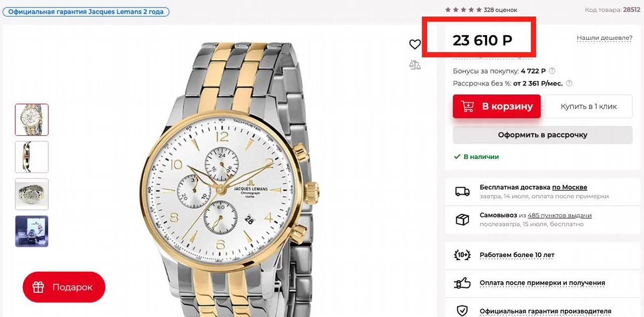
Task: Select the side-view watch thumbnail
Action: (x=32, y=157)
